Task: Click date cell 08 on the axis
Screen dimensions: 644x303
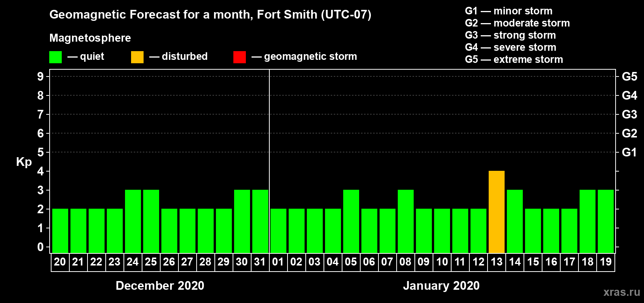Action: pos(405,262)
